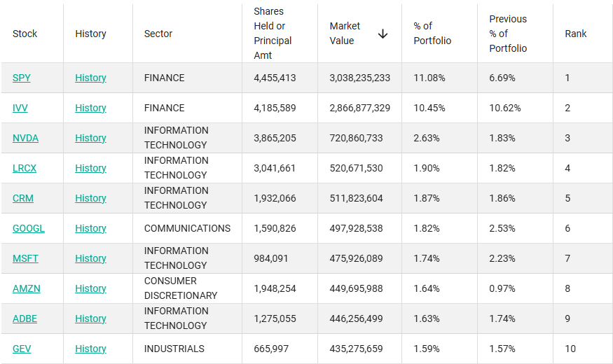The height and width of the screenshot is (364, 613).
Task: View History for the NVDA row
Action: 90,138
